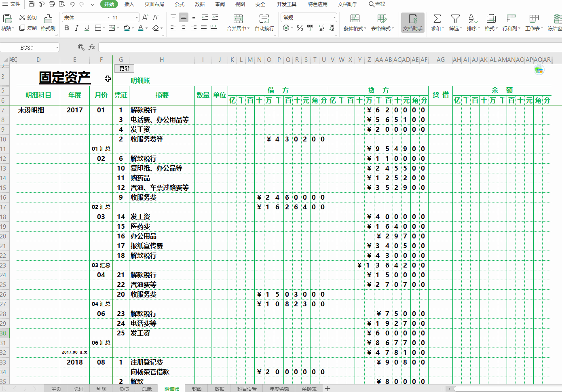Open Print Preview from quick access bar
Viewport: 562px width, 392px height.
[x=62, y=4]
